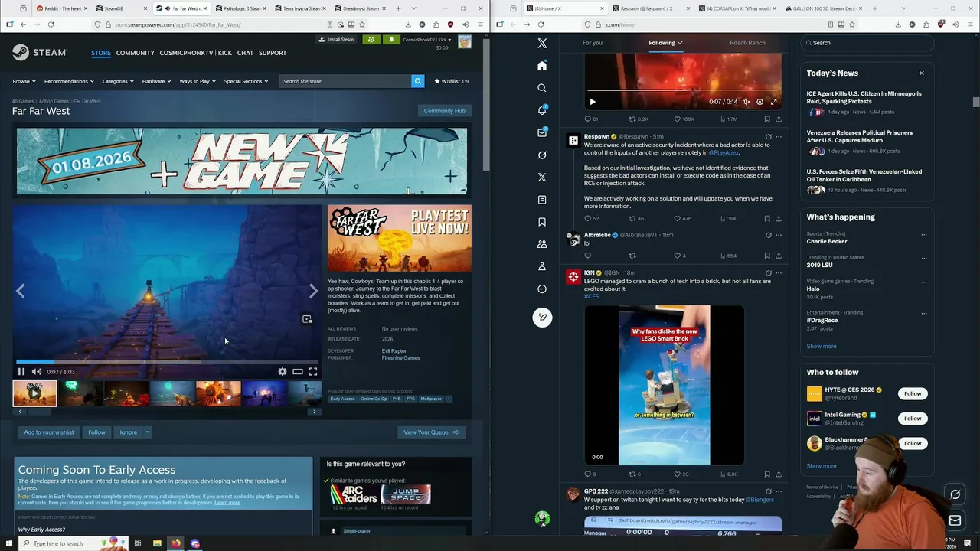Toggle theater mode on Steam trailer
The image size is (980, 551).
click(x=298, y=372)
